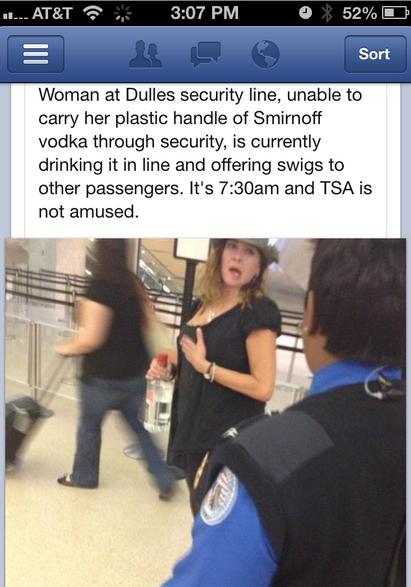Tap the TSA badge patch in the photo
Viewport: 411px width, 587px height.
[219, 497]
